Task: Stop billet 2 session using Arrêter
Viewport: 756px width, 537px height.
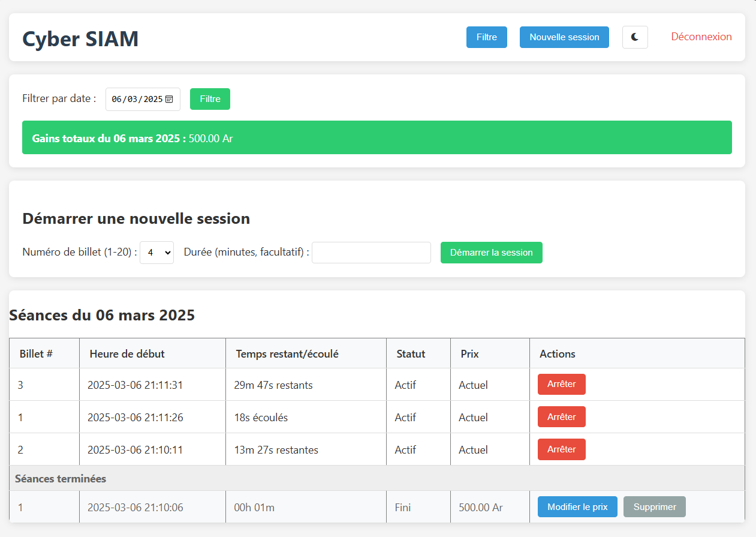Action: coord(561,449)
